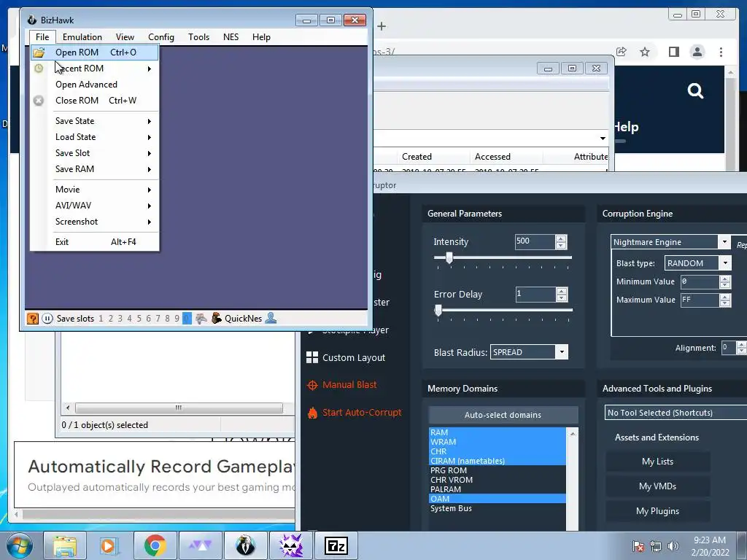Image resolution: width=747 pixels, height=560 pixels.
Task: Open the Nightmare Engine dropdown
Action: [724, 242]
